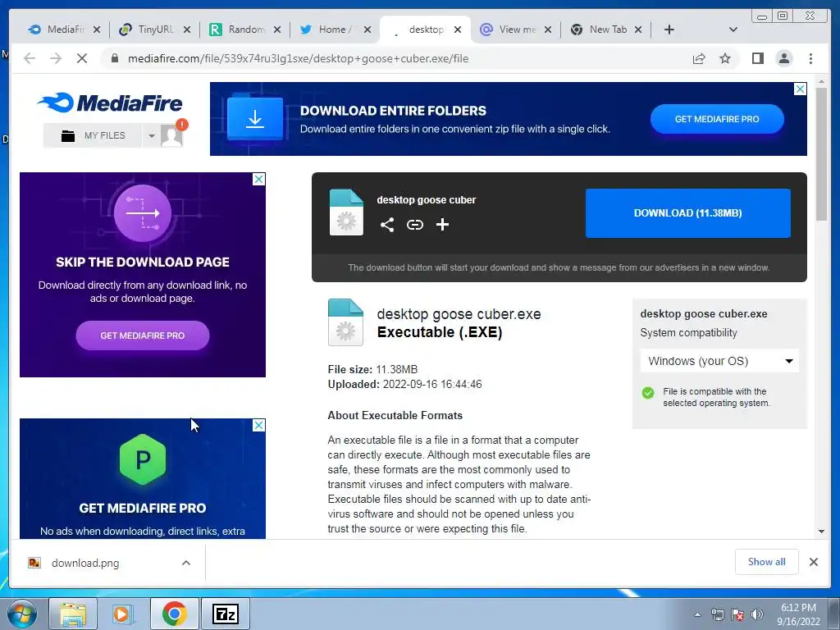The width and height of the screenshot is (840, 630).
Task: Open the share icon for desktop goose cuber
Action: [x=387, y=225]
